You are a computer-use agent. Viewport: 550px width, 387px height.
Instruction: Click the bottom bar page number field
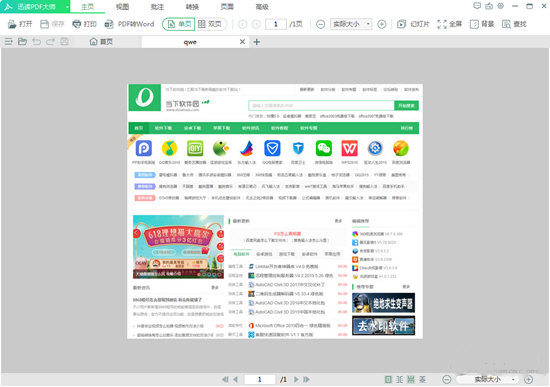[260, 379]
